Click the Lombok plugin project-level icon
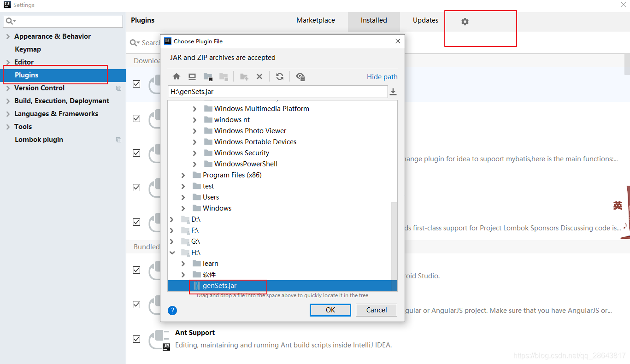This screenshot has width=630, height=364. coord(118,140)
